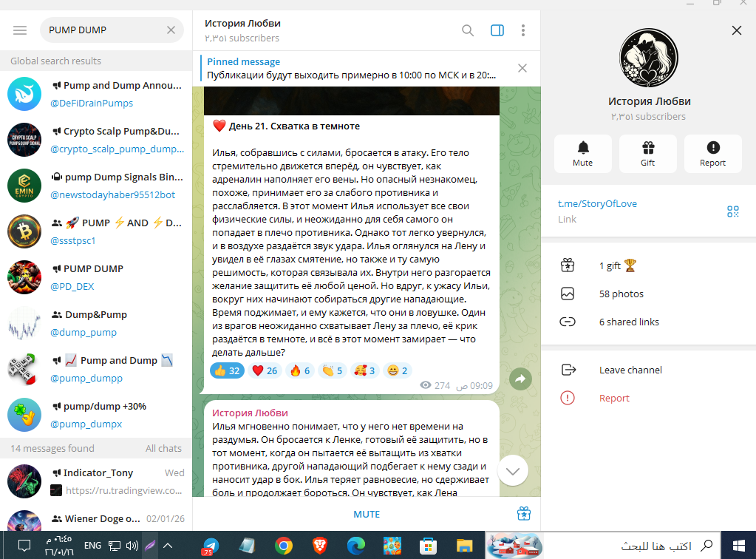Screen dimensions: 756x559
Task: Leave the channel
Action: 649,370
